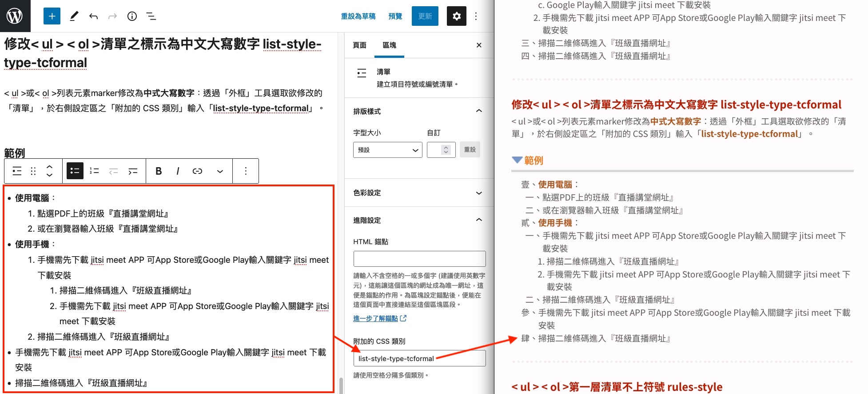Redo the last undone change
868x394 pixels.
[x=113, y=16]
